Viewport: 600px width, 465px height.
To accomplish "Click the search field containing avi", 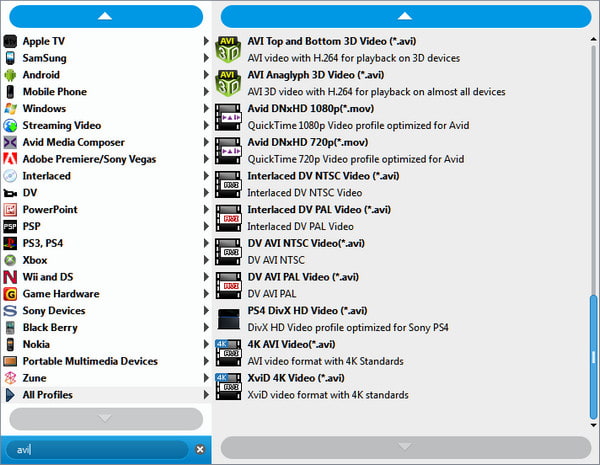I will pyautogui.click(x=98, y=450).
